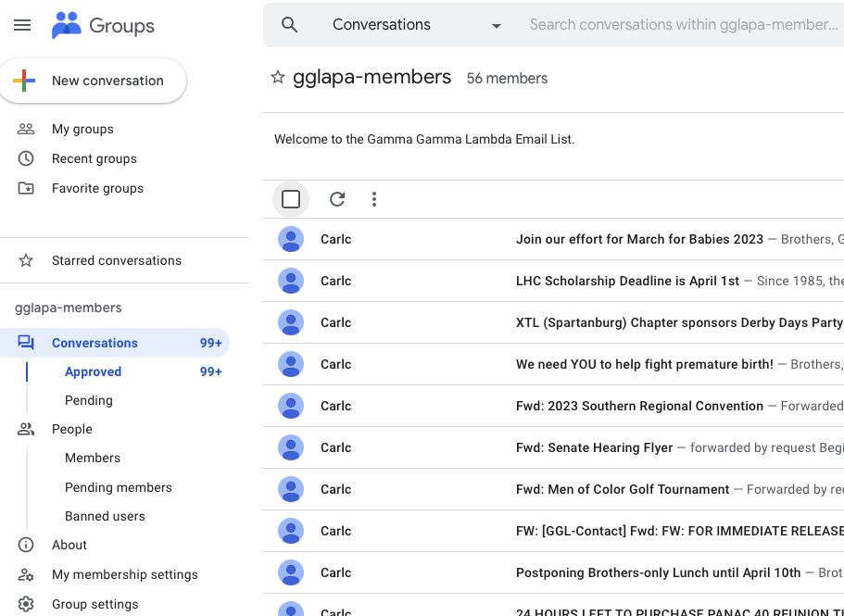844x616 pixels.
Task: Go to Recent groups
Action: click(x=94, y=158)
